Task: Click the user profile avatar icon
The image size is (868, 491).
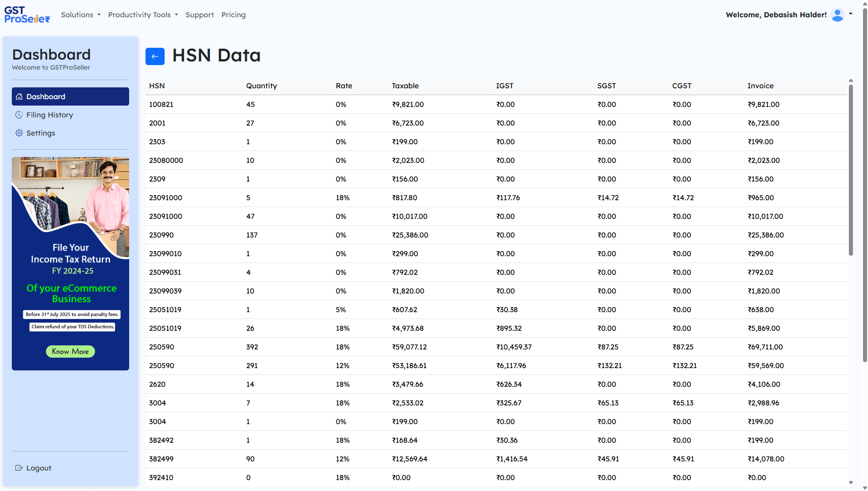Action: 837,15
